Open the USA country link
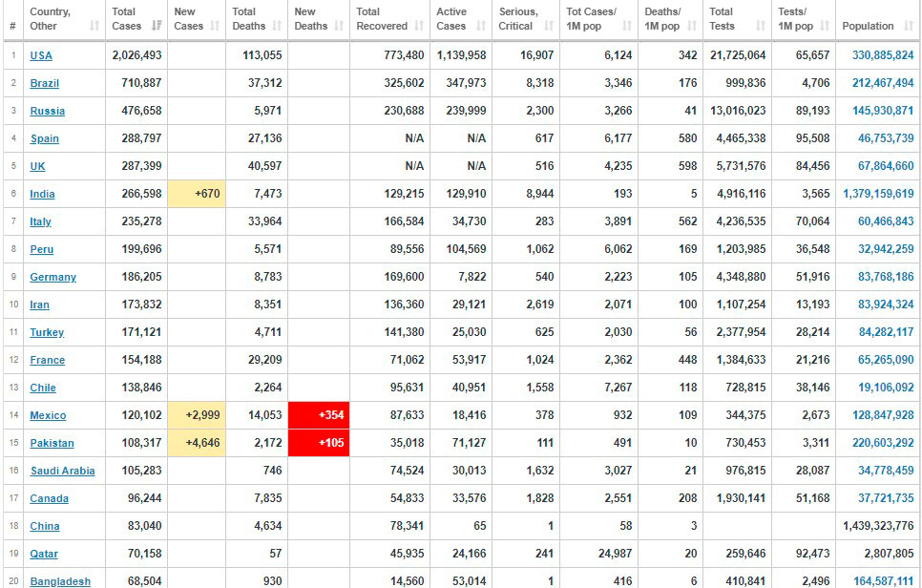This screenshot has width=922, height=588. pos(41,55)
